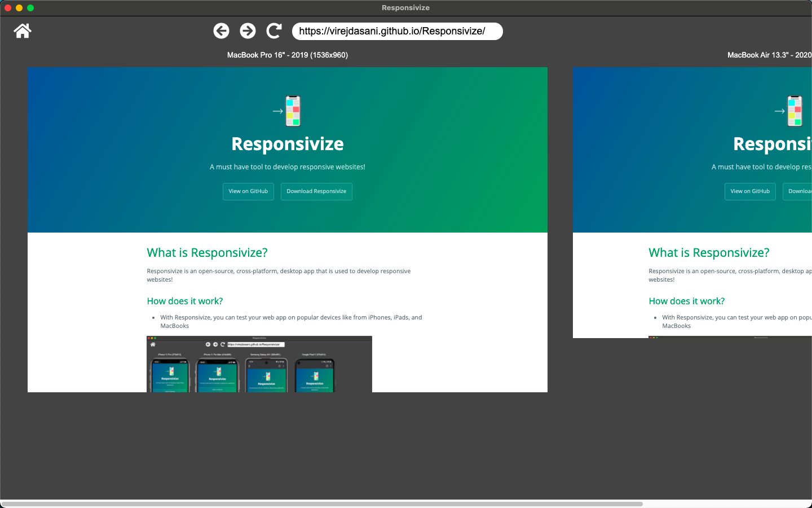
Task: Maximize the window using the green button
Action: pos(30,8)
